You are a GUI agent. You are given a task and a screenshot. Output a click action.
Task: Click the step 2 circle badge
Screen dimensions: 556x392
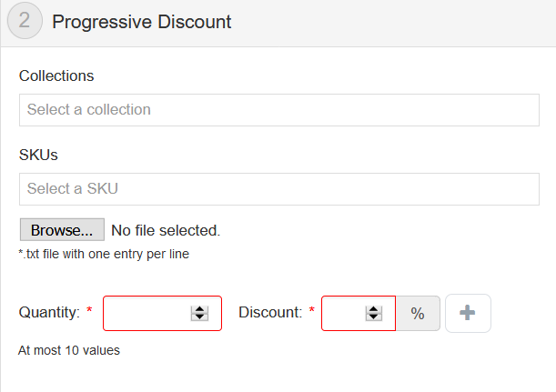24,21
